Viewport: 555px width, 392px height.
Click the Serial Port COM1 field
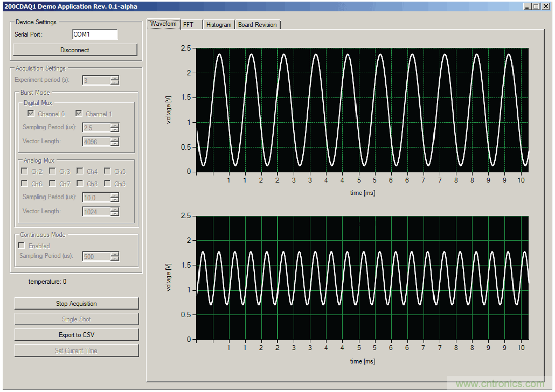[x=94, y=34]
